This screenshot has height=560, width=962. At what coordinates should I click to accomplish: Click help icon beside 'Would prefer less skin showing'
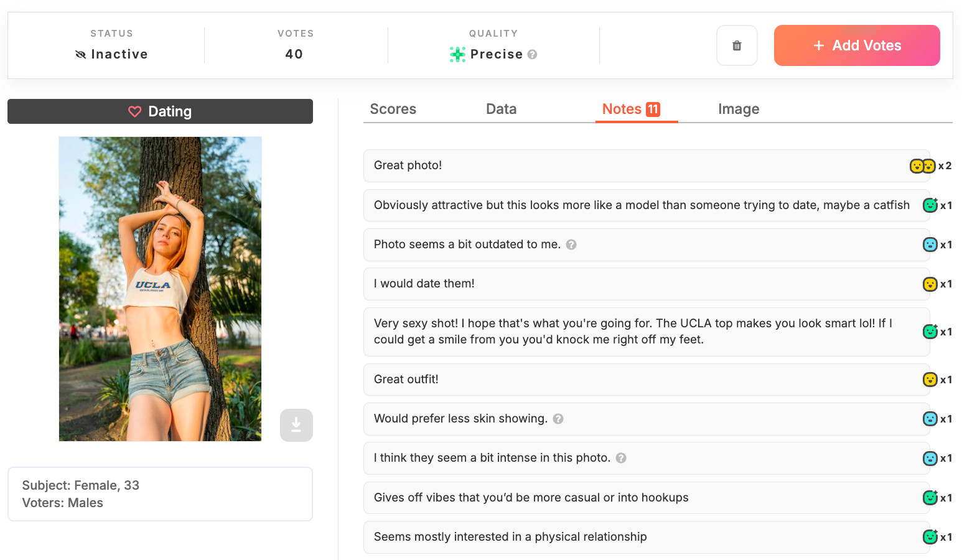[558, 419]
